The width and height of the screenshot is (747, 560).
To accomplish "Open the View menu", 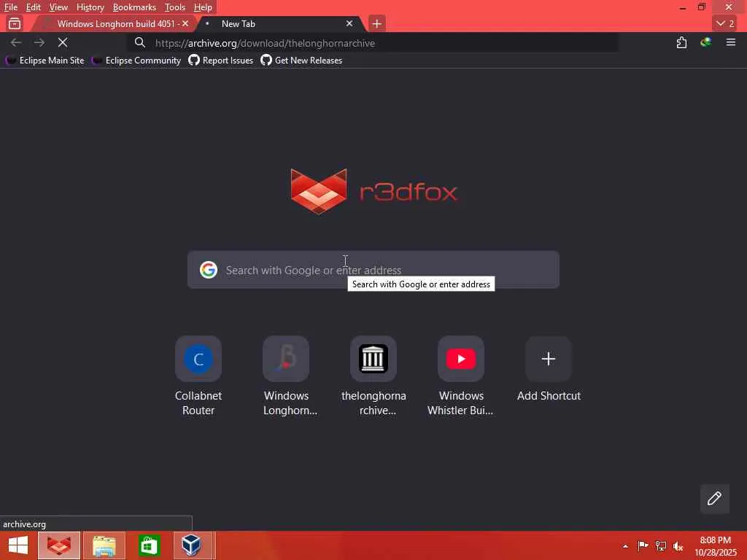I will (x=58, y=7).
